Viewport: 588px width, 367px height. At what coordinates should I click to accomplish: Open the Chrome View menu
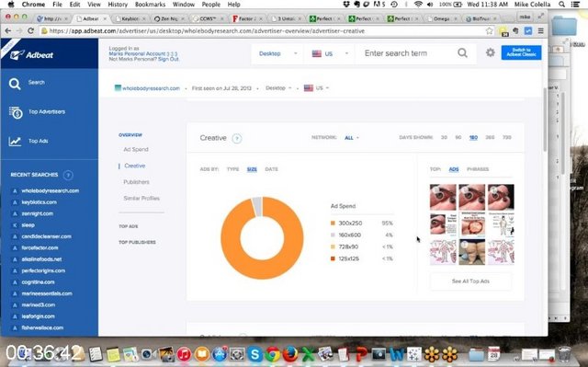[x=94, y=5]
